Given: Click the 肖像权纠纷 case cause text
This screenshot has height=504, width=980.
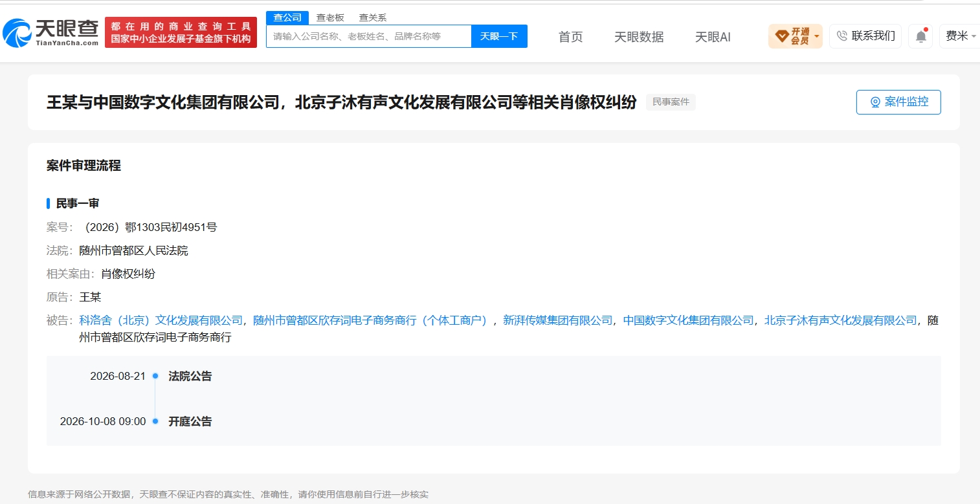Looking at the screenshot, I should pos(128,274).
